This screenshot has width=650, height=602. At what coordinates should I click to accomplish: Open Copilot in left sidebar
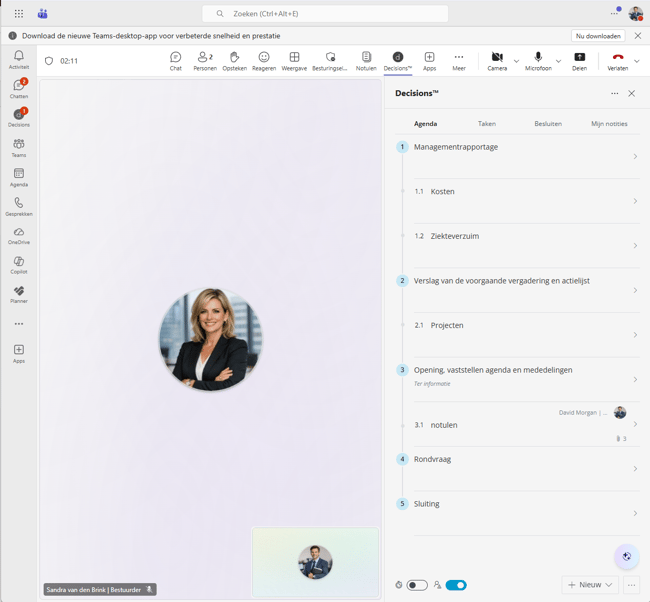[x=19, y=265]
